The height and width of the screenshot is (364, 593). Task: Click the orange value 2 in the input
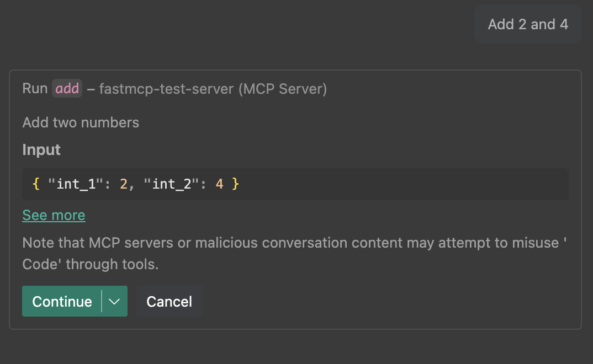tap(124, 184)
